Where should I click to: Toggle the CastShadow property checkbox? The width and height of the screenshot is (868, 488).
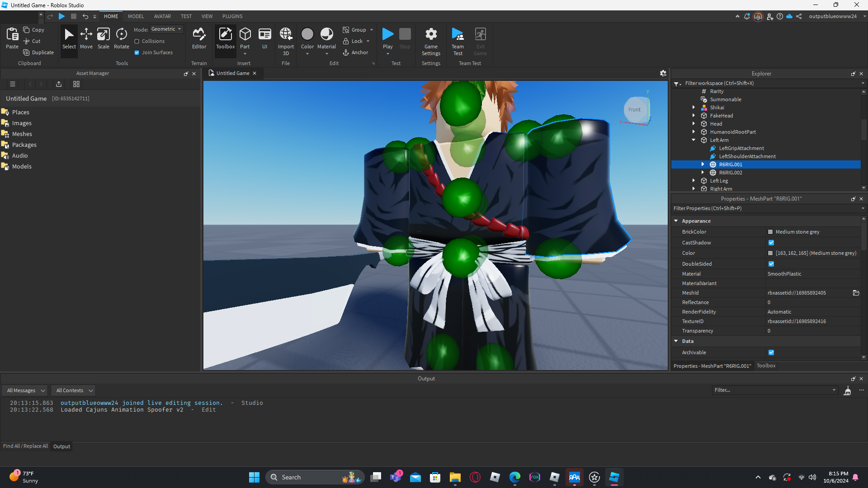click(771, 243)
